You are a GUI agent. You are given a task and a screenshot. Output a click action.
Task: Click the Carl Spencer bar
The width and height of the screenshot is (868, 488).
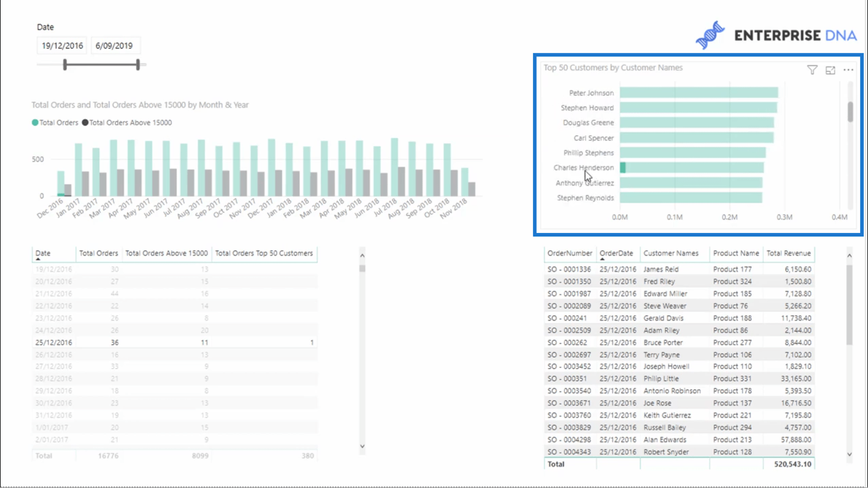[x=697, y=138]
